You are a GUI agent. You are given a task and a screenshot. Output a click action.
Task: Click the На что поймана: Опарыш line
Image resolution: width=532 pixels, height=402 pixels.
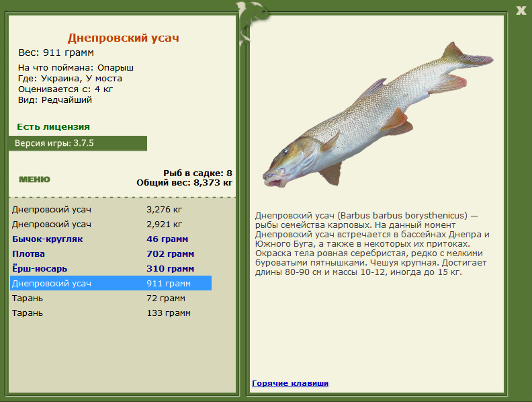point(76,68)
